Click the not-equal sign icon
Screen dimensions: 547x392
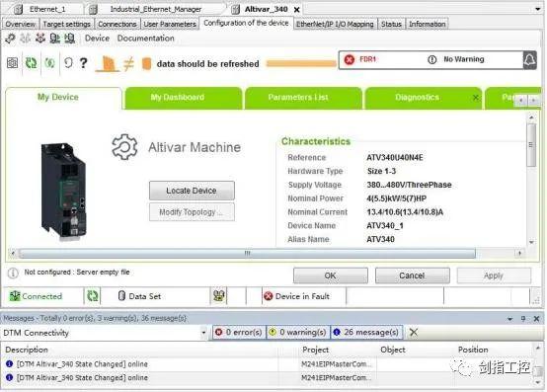pos(128,63)
